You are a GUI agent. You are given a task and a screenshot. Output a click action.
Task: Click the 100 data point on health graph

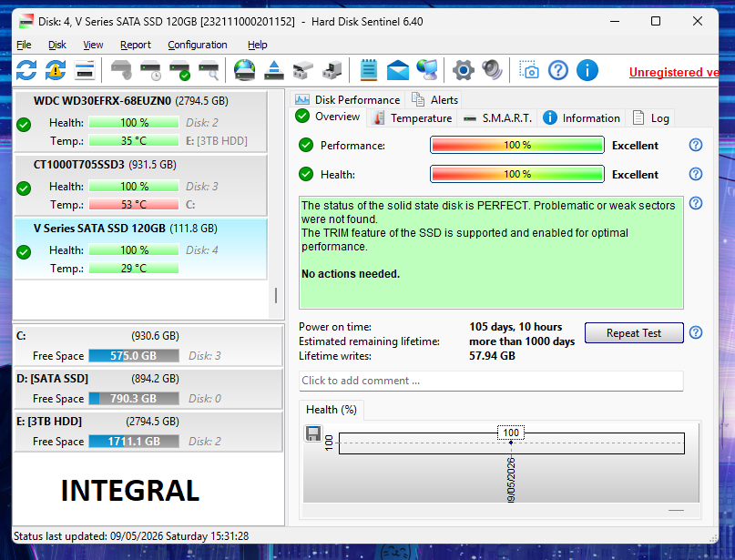pos(510,443)
